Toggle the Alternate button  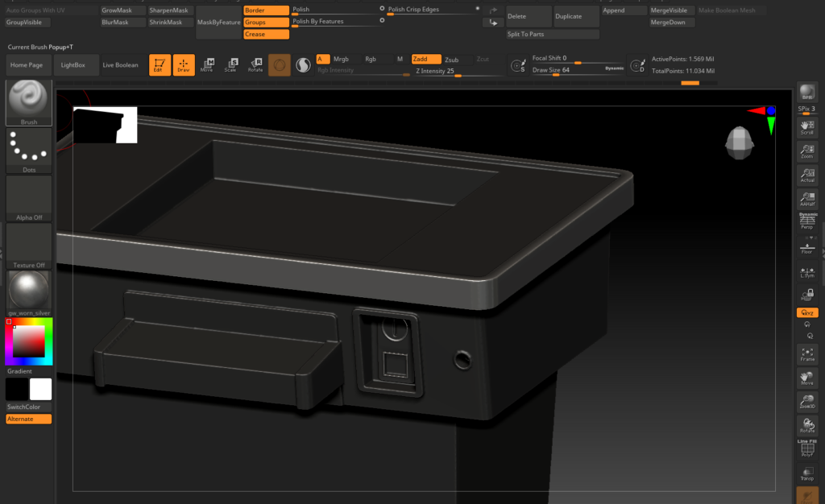pos(28,419)
